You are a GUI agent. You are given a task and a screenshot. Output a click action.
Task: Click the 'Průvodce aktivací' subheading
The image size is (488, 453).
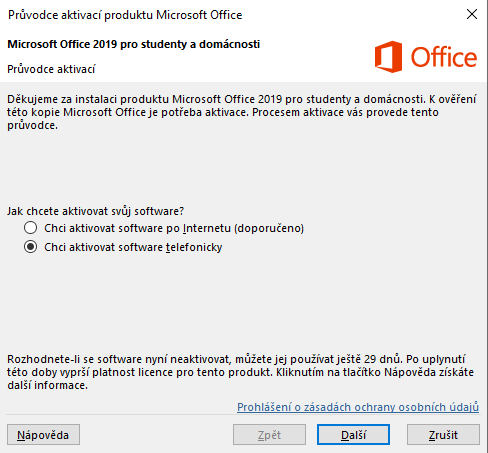click(x=51, y=69)
